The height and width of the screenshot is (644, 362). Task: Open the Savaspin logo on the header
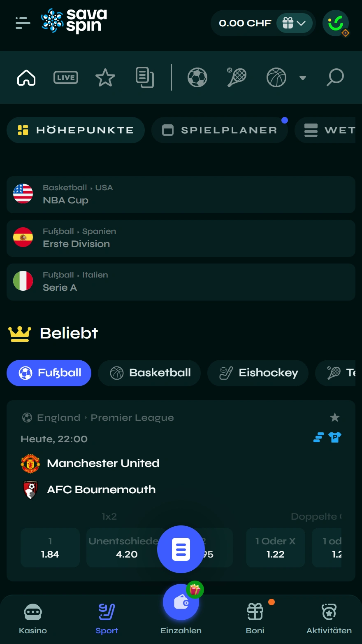tap(74, 23)
